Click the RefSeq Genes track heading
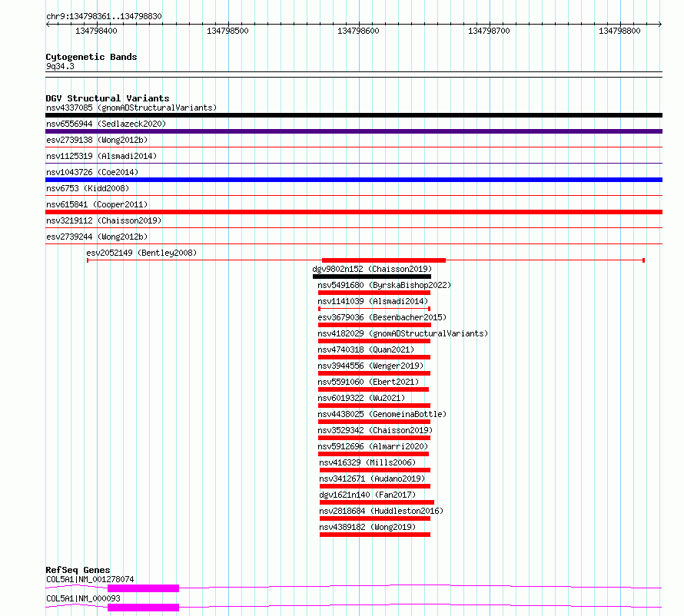Viewport: 684px width, 616px height. coord(78,570)
